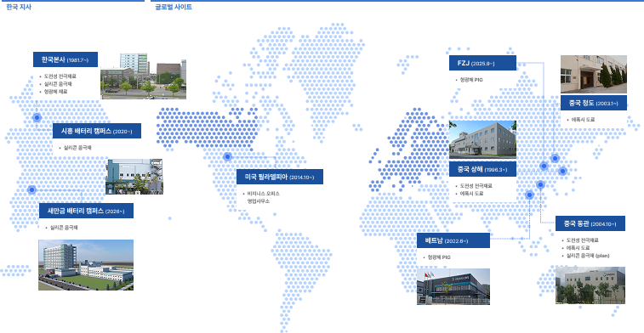Click the 중국 상해 location label

tap(482, 169)
